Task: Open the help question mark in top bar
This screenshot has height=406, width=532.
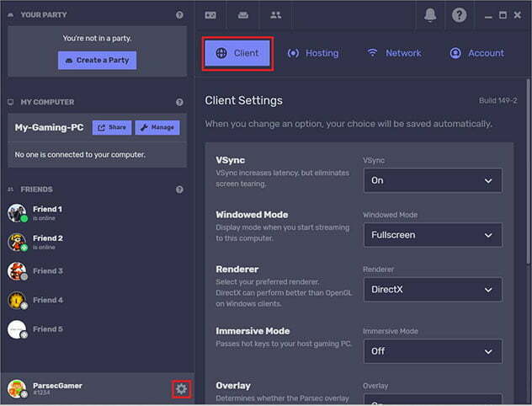Action: [459, 15]
